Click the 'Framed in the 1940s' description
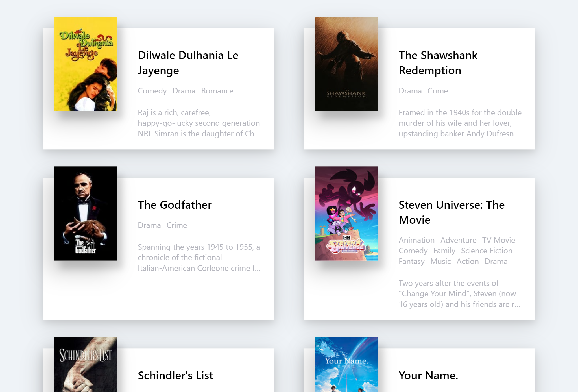578x392 pixels. click(460, 123)
